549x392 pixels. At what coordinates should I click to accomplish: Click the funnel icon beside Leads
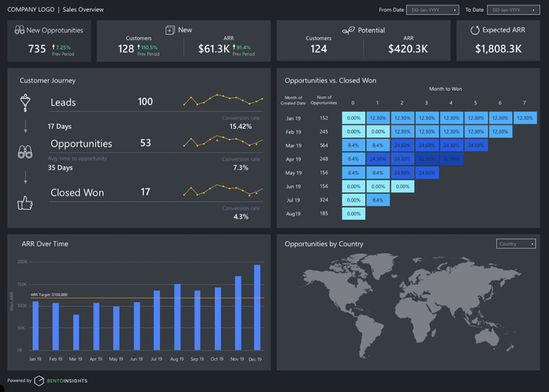tap(25, 102)
